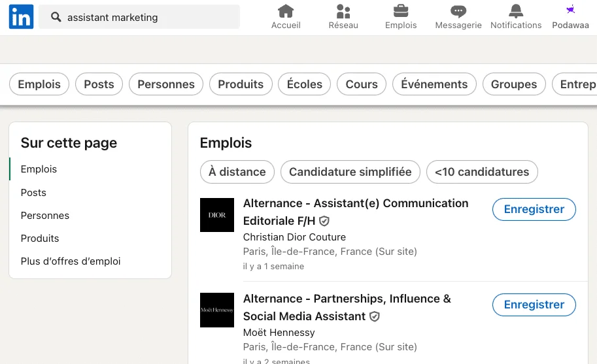Image resolution: width=597 pixels, height=364 pixels.
Task: Toggle 'Candidature simplifiée' job filter
Action: coord(350,172)
